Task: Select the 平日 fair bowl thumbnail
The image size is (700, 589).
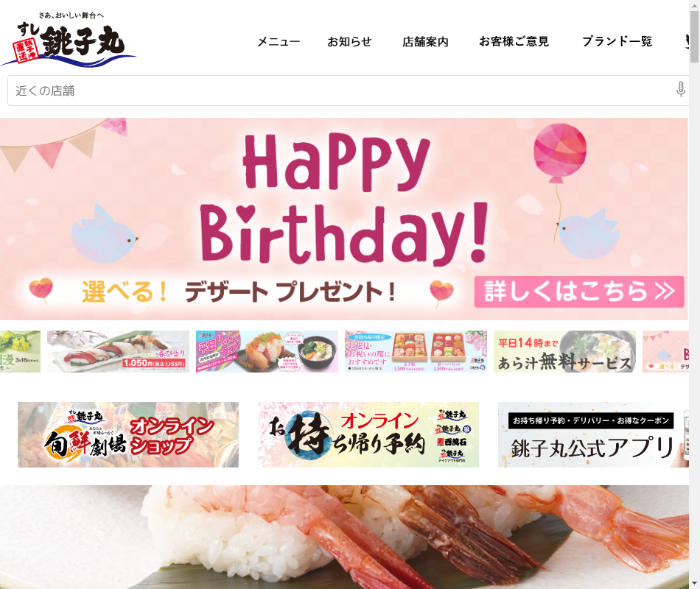Action: [267, 352]
